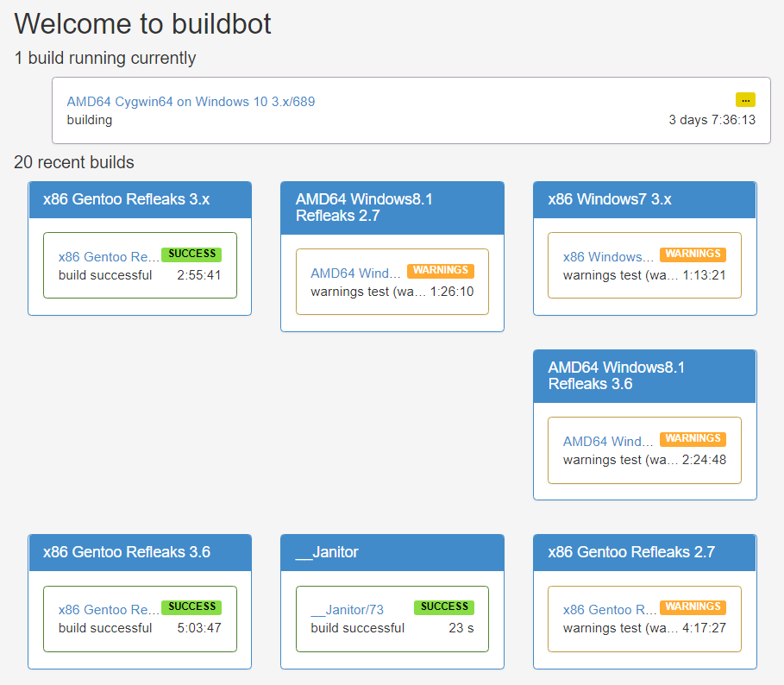Viewport: 784px width, 685px height.
Task: Open the x86 Gentoo Refleaks 2.7 panel header
Action: click(645, 552)
